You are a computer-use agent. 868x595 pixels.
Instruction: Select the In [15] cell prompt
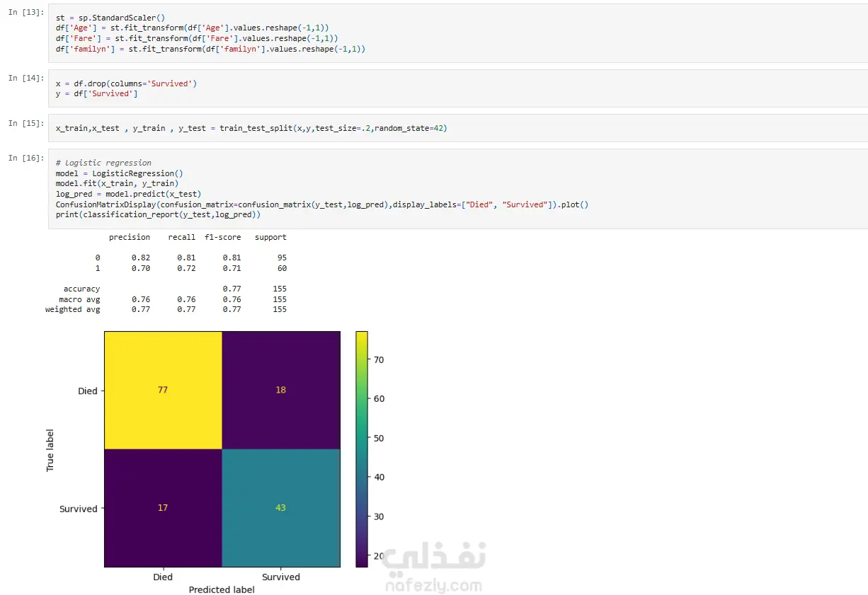pos(25,123)
